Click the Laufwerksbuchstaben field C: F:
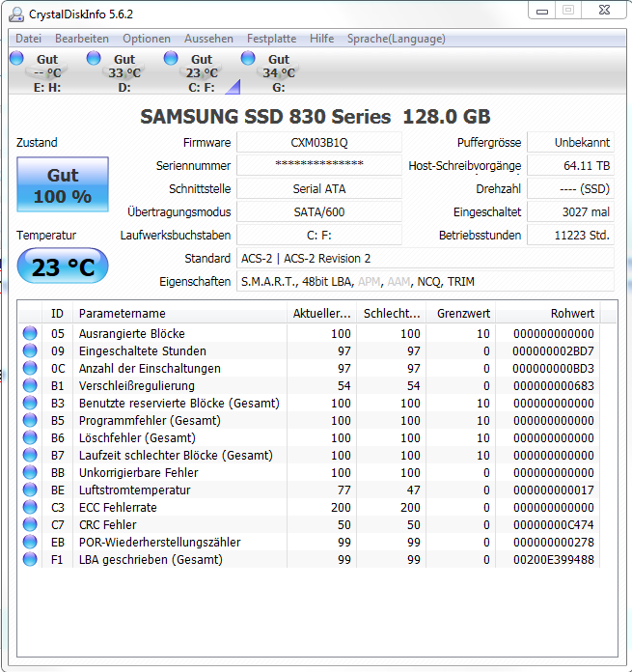This screenshot has width=632, height=672. (319, 235)
